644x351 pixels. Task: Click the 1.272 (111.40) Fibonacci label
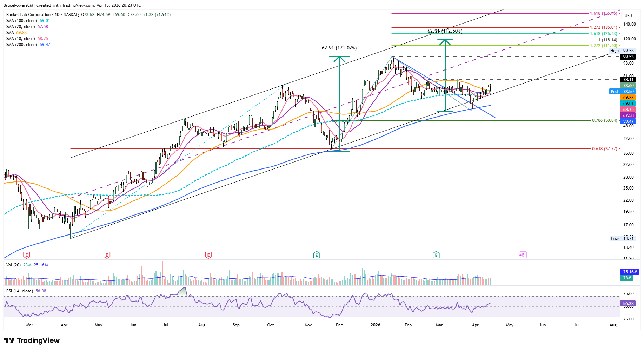click(603, 46)
